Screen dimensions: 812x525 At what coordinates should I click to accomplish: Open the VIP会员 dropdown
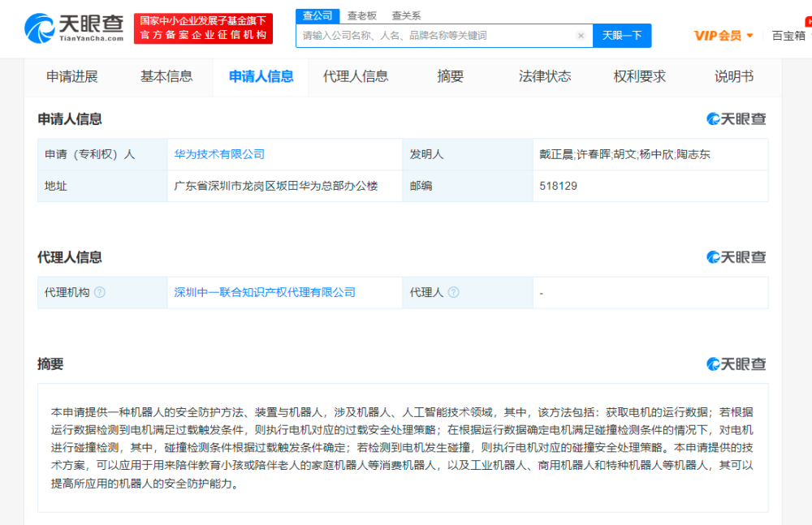point(723,36)
